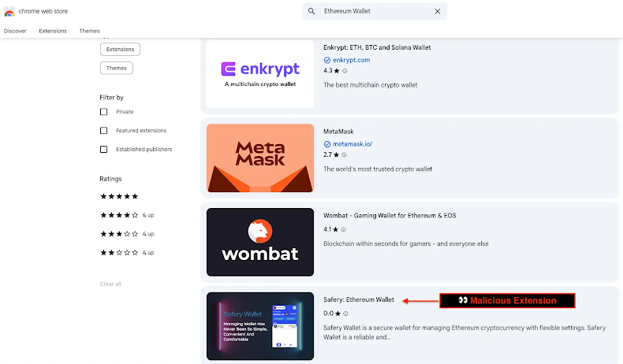Enable the Private filter checkbox
This screenshot has height=364, width=623.
[x=103, y=112]
